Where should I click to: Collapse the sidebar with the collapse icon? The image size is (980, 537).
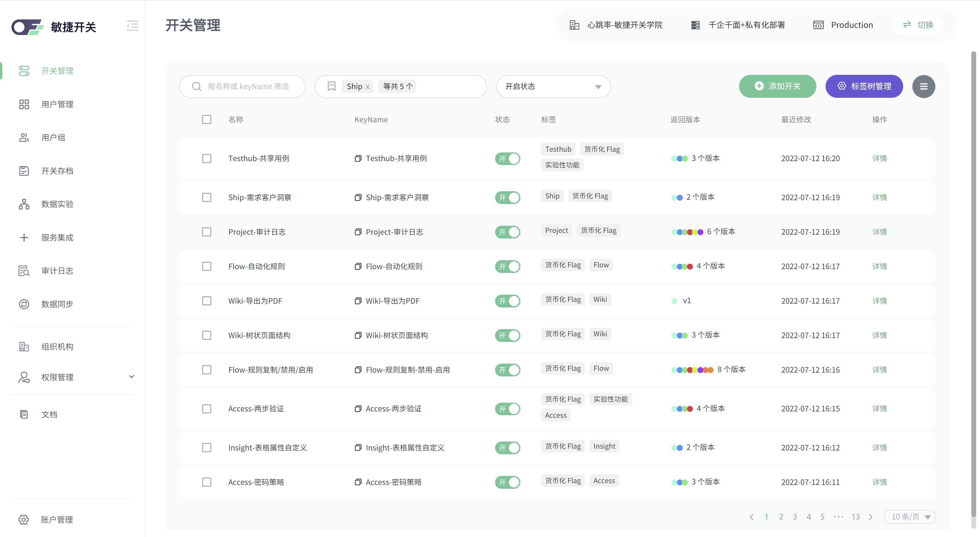(132, 26)
